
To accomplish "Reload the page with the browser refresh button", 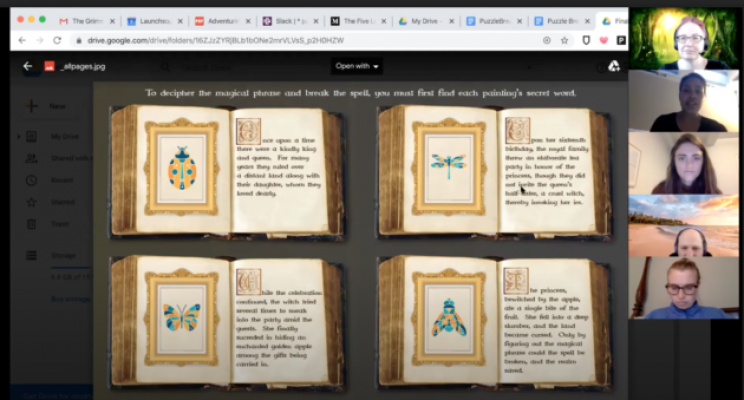I will click(56, 39).
